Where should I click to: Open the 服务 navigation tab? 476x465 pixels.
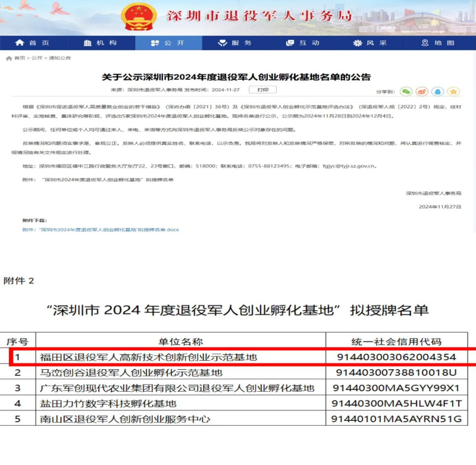click(x=235, y=43)
